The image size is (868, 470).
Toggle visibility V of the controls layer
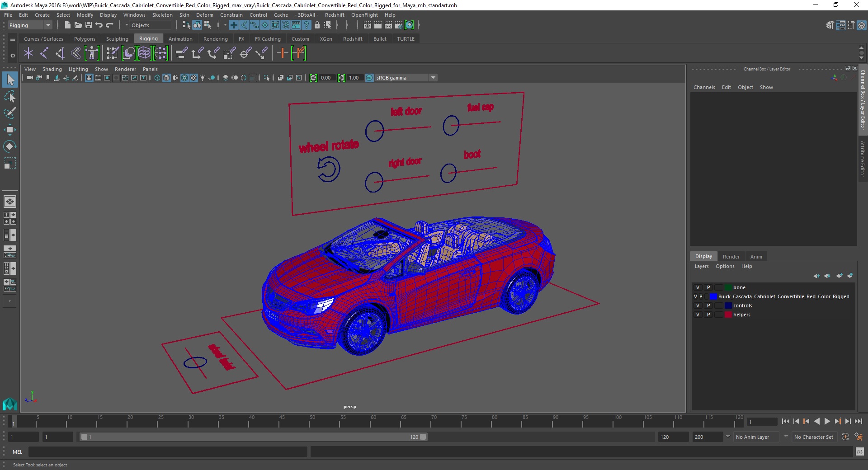(x=698, y=305)
